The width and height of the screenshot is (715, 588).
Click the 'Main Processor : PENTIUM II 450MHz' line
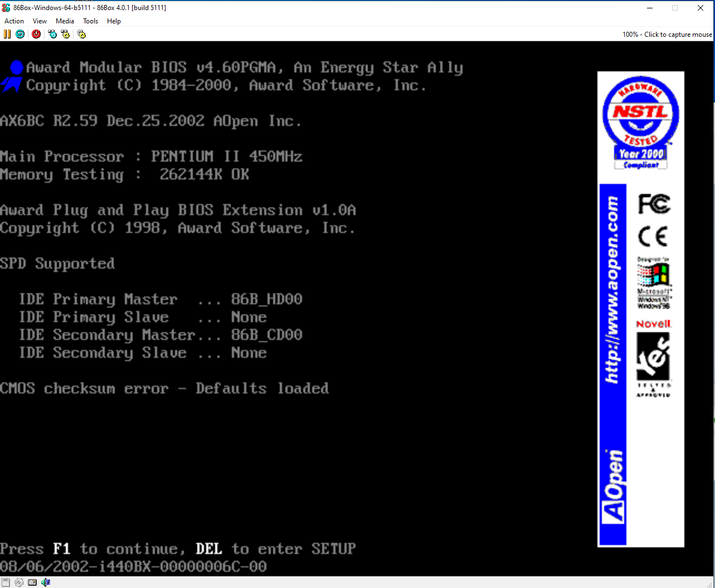(151, 157)
